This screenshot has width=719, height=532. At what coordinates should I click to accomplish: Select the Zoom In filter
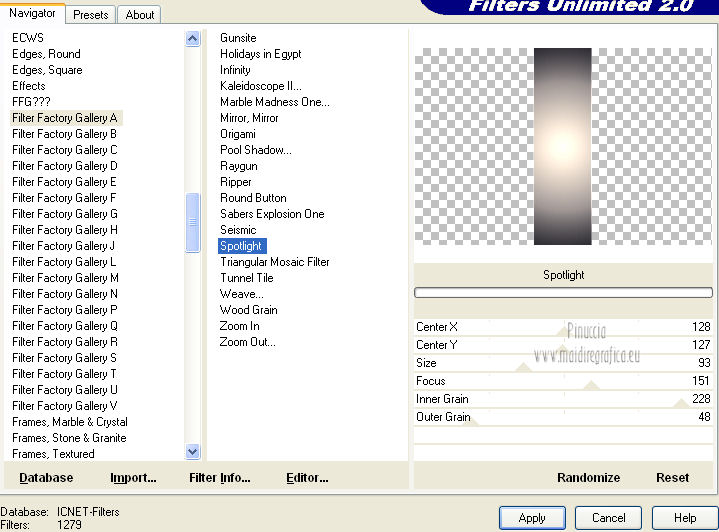point(239,326)
